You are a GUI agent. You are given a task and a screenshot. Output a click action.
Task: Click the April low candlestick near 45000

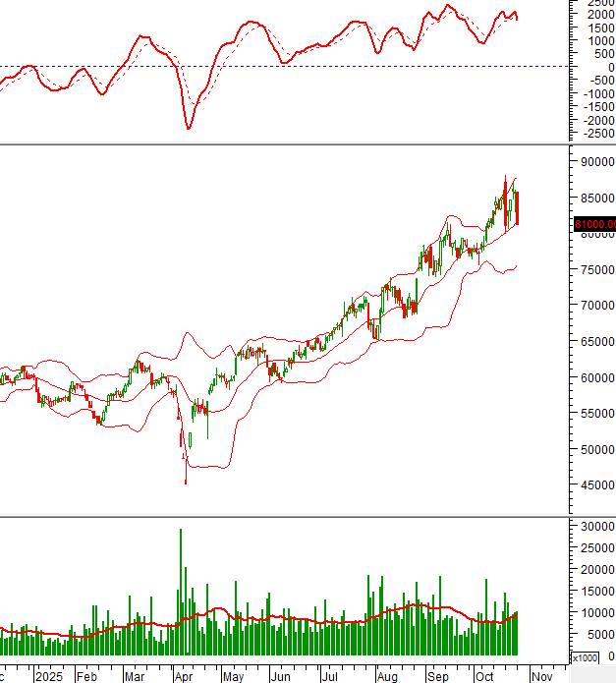click(186, 476)
